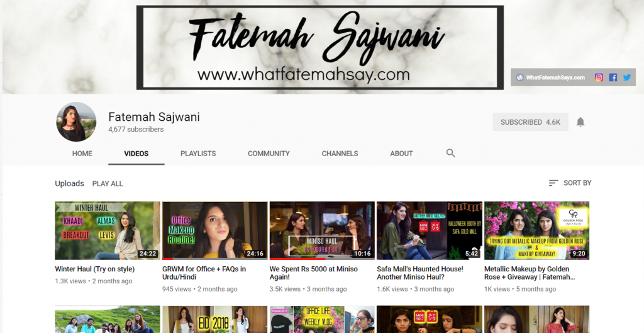The image size is (644, 333).
Task: Click the 24:16 duration badge on GRWM video
Action: 255,254
